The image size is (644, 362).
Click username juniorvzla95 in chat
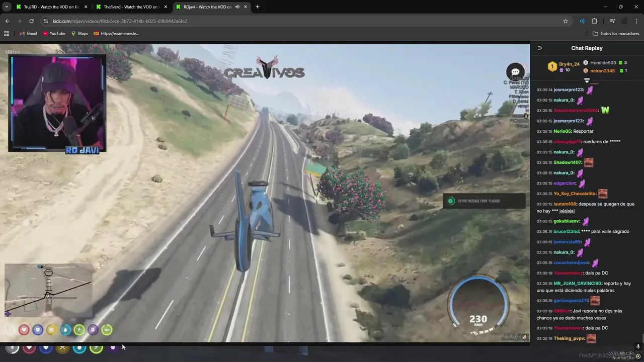coord(568,242)
